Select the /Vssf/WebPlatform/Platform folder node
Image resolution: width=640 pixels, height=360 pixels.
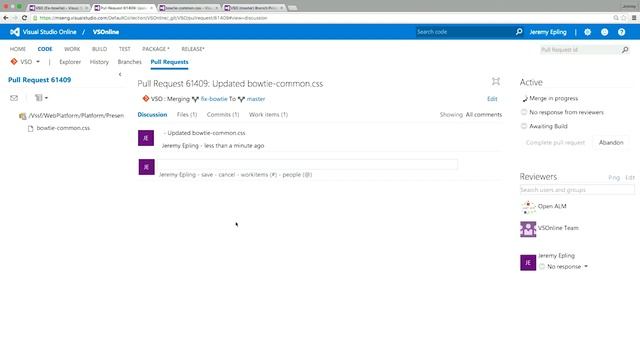(x=76, y=116)
